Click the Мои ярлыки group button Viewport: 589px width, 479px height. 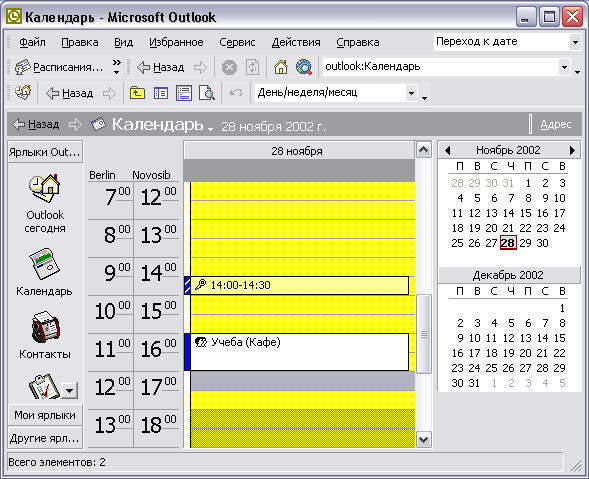point(45,415)
